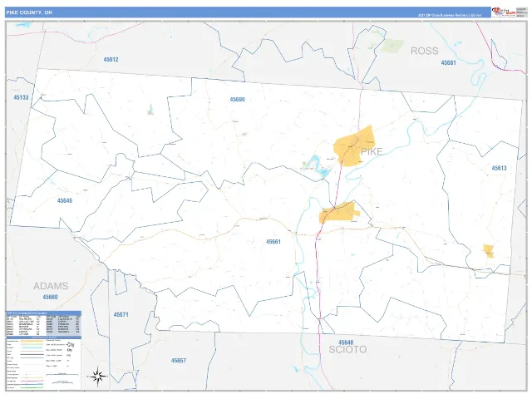The height and width of the screenshot is (399, 532).
Task: Click the small orange town area below ZIP 45613
Action: [489, 251]
